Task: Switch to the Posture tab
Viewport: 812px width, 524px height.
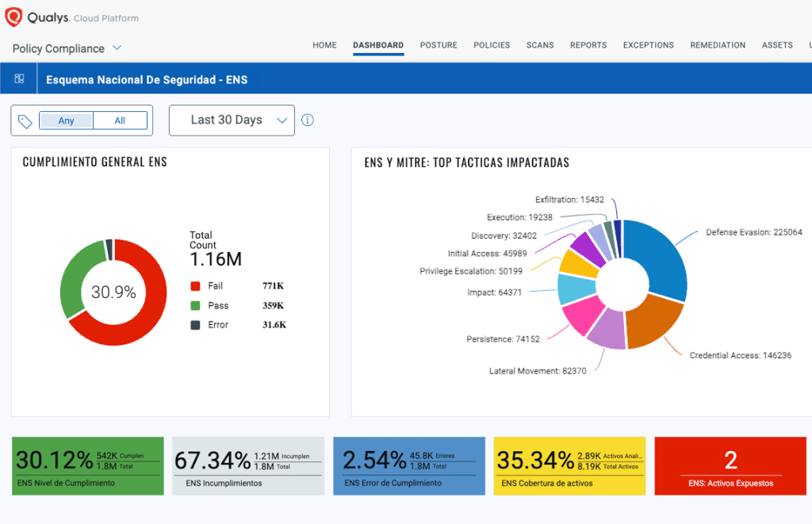Action: 439,45
